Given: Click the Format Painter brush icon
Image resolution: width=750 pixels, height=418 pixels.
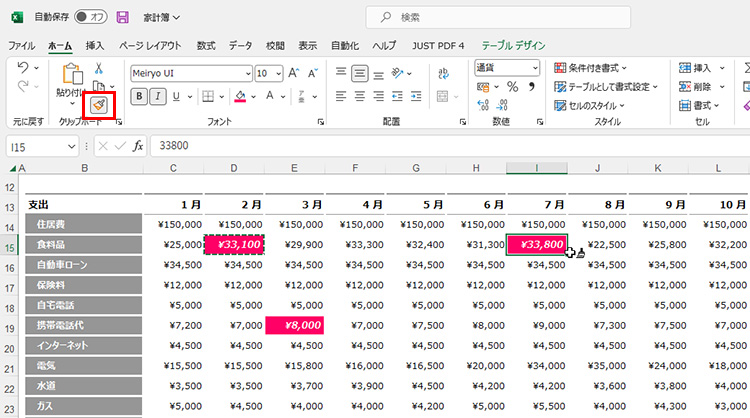Looking at the screenshot, I should point(99,105).
